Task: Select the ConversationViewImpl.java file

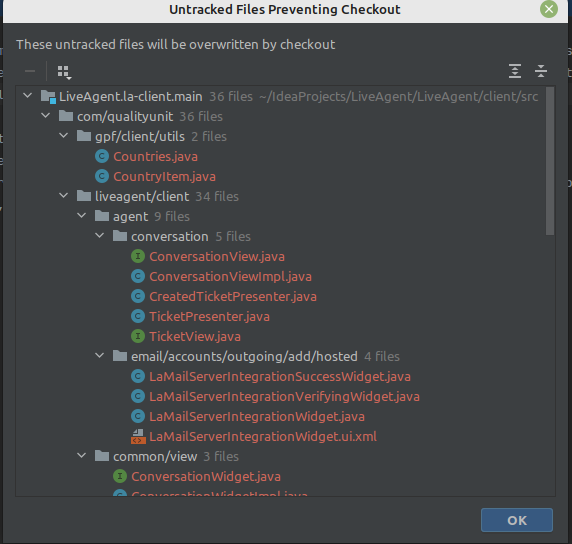Action: (x=231, y=277)
